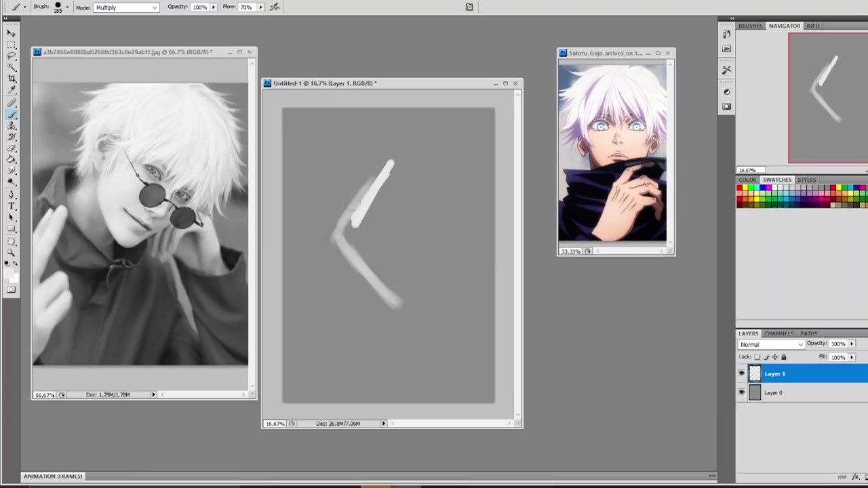Open the brush Mode dropdown (Multiply)

[x=126, y=7]
